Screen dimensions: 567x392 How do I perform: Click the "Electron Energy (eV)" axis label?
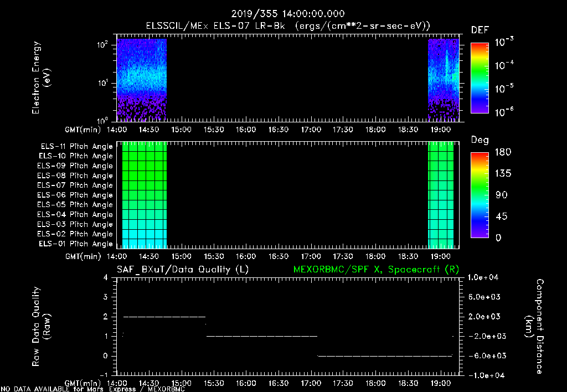41,78
